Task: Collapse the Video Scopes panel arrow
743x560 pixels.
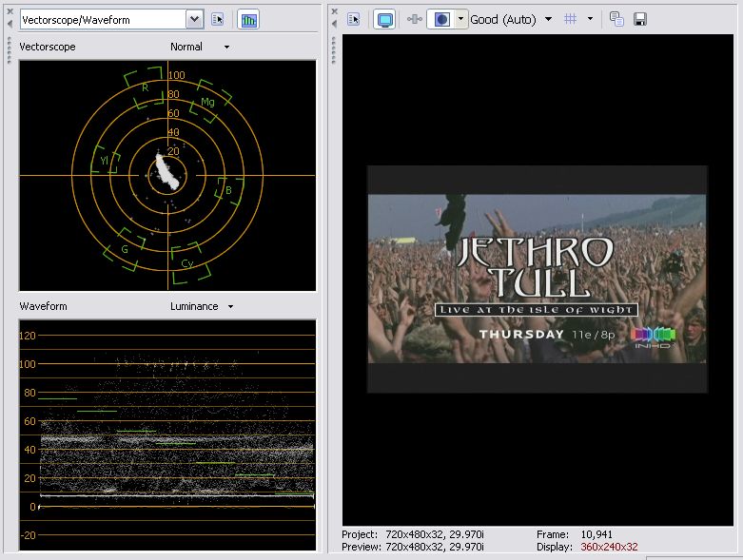Action: (x=10, y=24)
